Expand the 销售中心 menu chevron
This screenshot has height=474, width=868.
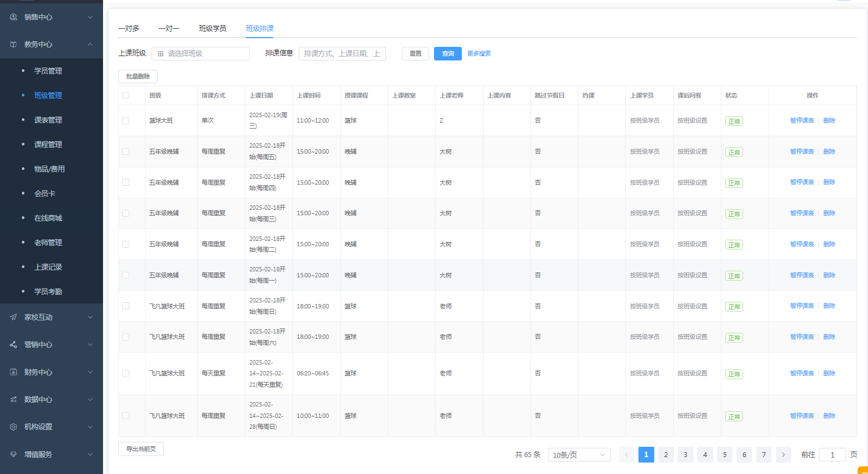[x=90, y=17]
